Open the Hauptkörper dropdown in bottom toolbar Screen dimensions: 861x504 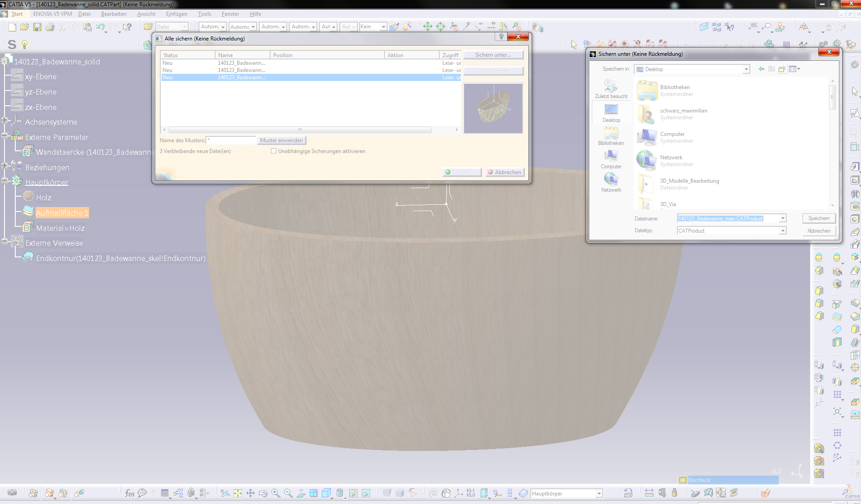pyautogui.click(x=599, y=494)
